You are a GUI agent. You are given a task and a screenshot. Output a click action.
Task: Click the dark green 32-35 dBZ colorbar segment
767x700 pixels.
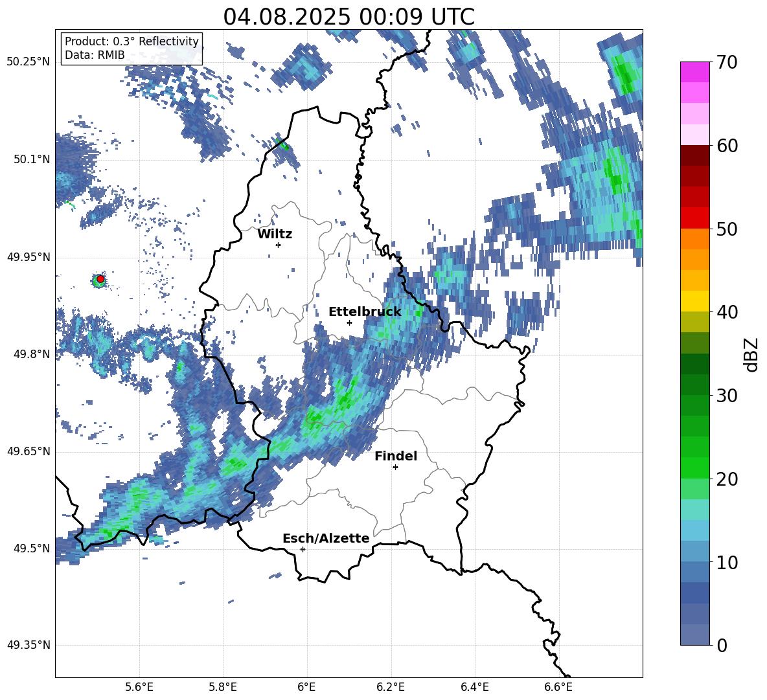point(695,364)
